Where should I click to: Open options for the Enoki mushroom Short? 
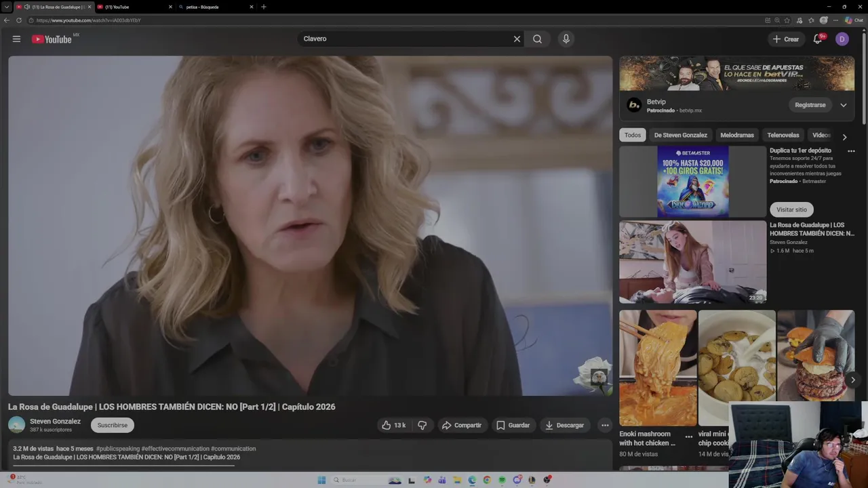click(688, 436)
